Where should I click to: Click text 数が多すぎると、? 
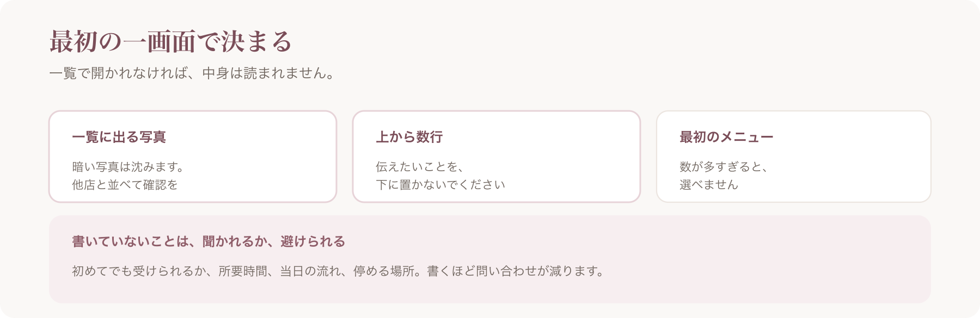point(724,167)
